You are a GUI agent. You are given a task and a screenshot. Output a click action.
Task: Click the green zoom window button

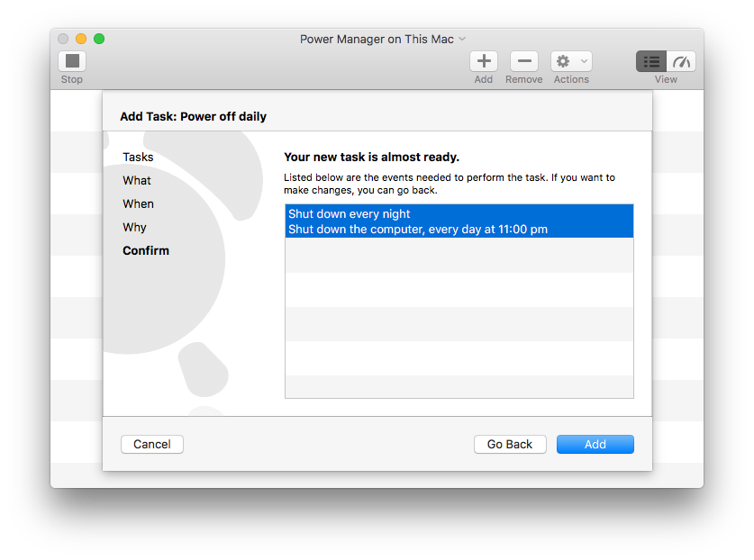[99, 39]
